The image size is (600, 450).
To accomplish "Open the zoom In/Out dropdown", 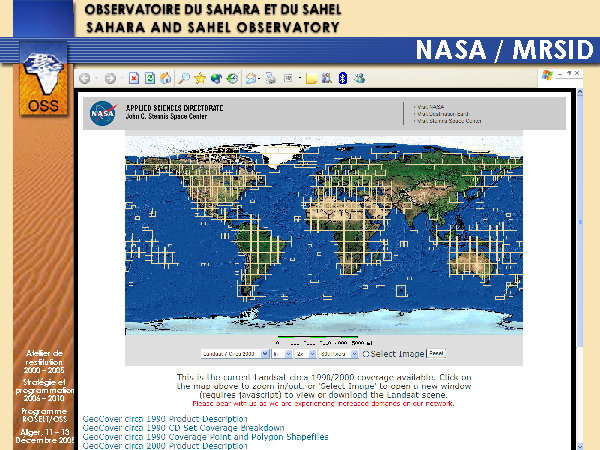I will point(282,354).
